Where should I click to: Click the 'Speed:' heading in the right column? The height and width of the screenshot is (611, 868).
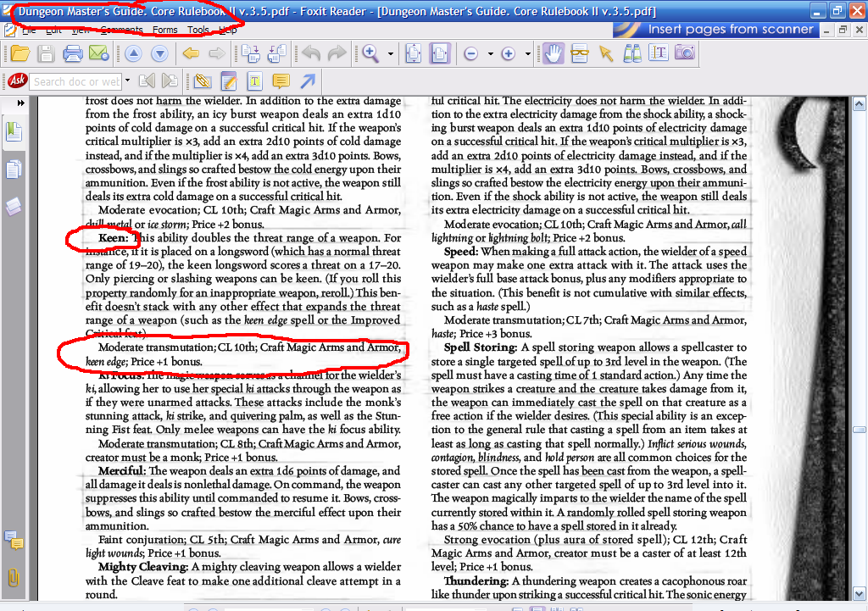click(x=460, y=251)
